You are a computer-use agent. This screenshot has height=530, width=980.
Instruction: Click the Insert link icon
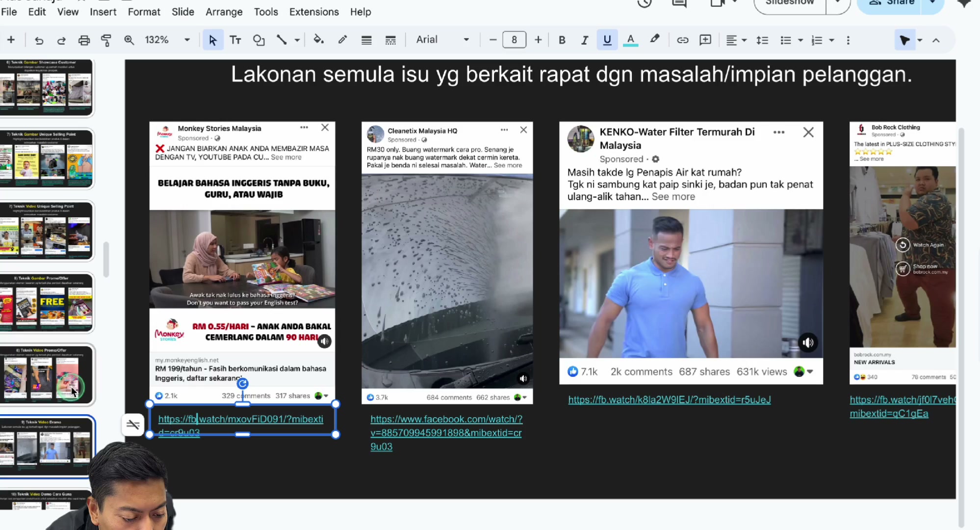click(x=682, y=40)
